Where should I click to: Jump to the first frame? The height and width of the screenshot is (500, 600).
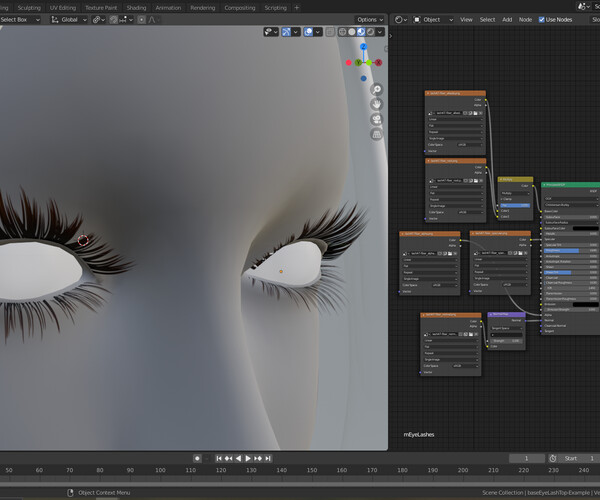pyautogui.click(x=219, y=458)
